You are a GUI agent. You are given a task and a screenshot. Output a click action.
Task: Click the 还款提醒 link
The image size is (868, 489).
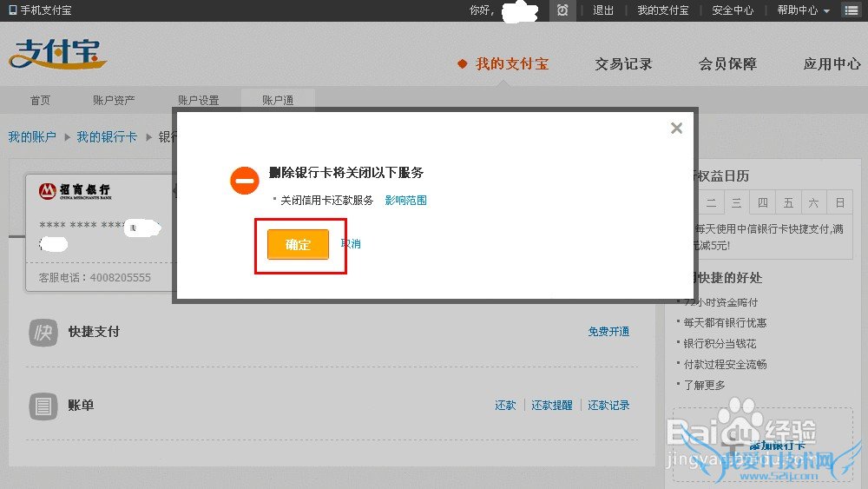pyautogui.click(x=552, y=406)
